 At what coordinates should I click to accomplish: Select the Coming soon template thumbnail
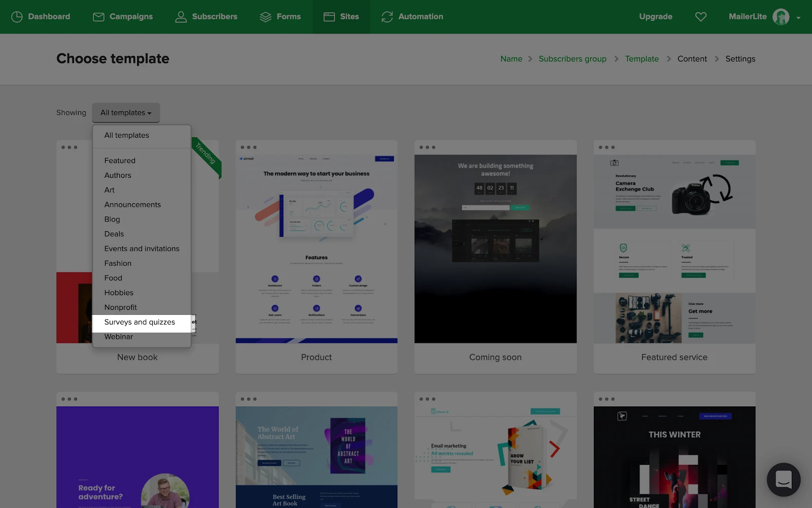coord(495,249)
